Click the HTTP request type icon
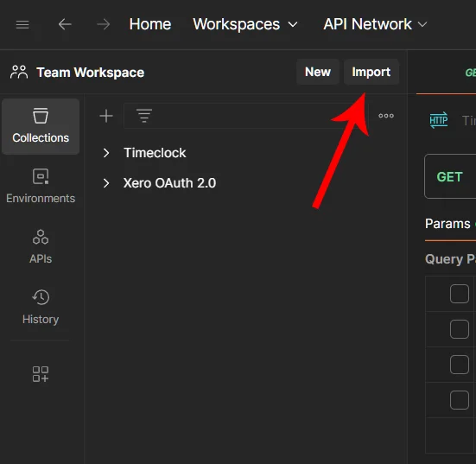 pos(439,120)
